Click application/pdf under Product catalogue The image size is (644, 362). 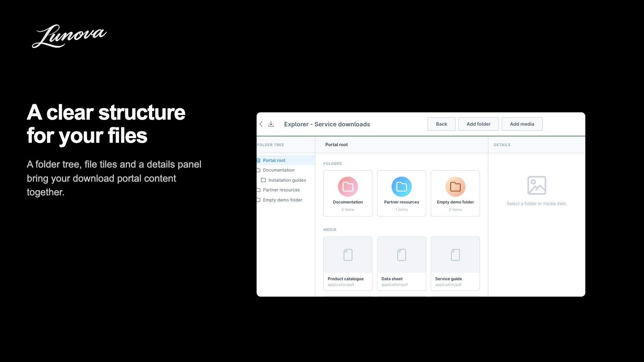341,285
